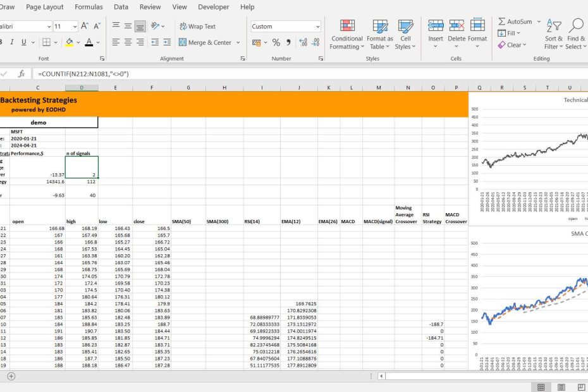
Task: Switch to the Developer tab
Action: coord(213,7)
